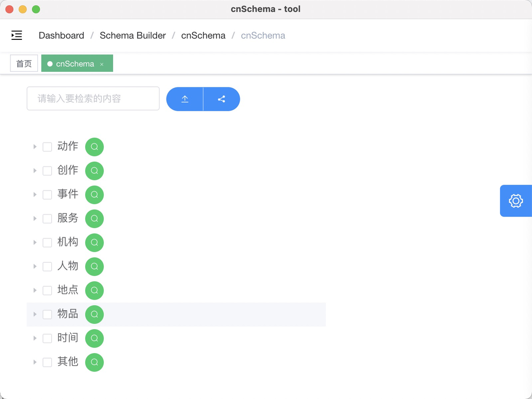The width and height of the screenshot is (532, 399).
Task: Expand the 动作 tree node arrow
Action: [x=34, y=147]
